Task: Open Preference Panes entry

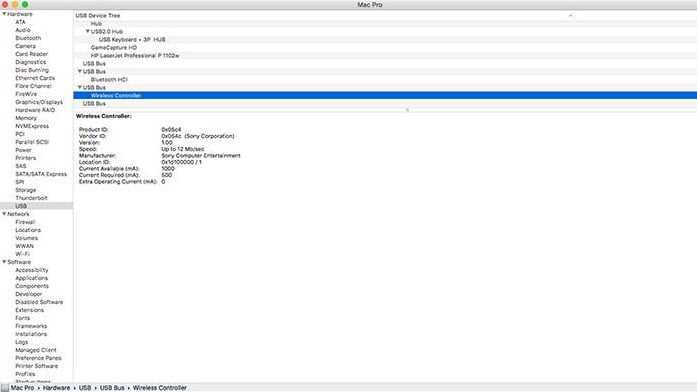Action: click(38, 358)
